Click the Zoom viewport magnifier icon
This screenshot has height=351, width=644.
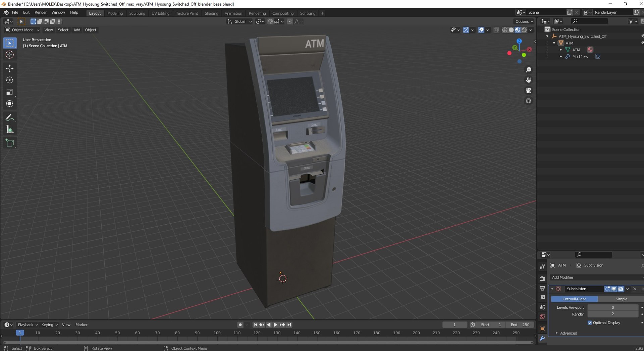coord(529,70)
